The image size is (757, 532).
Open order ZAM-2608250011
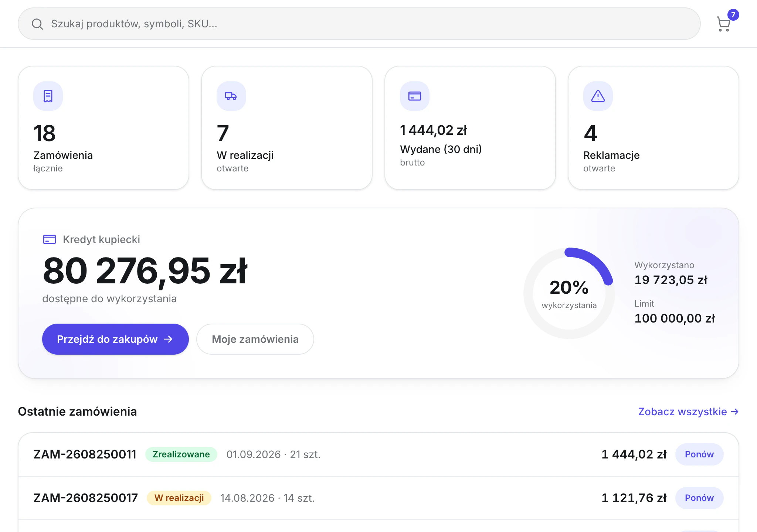[x=85, y=454]
